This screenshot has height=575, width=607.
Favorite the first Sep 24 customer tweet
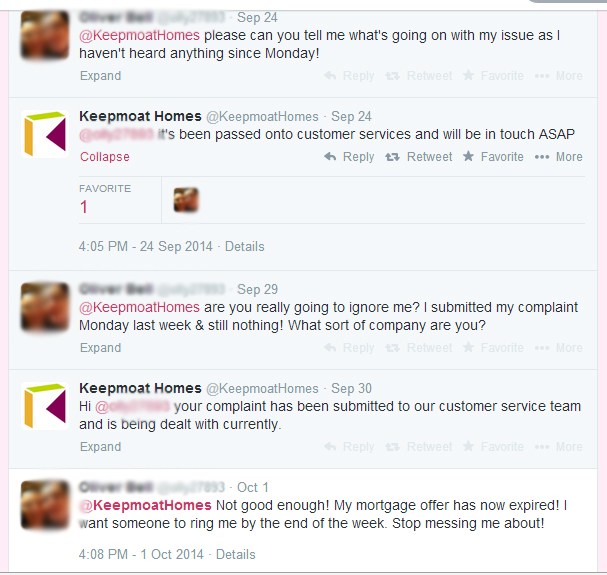point(493,76)
